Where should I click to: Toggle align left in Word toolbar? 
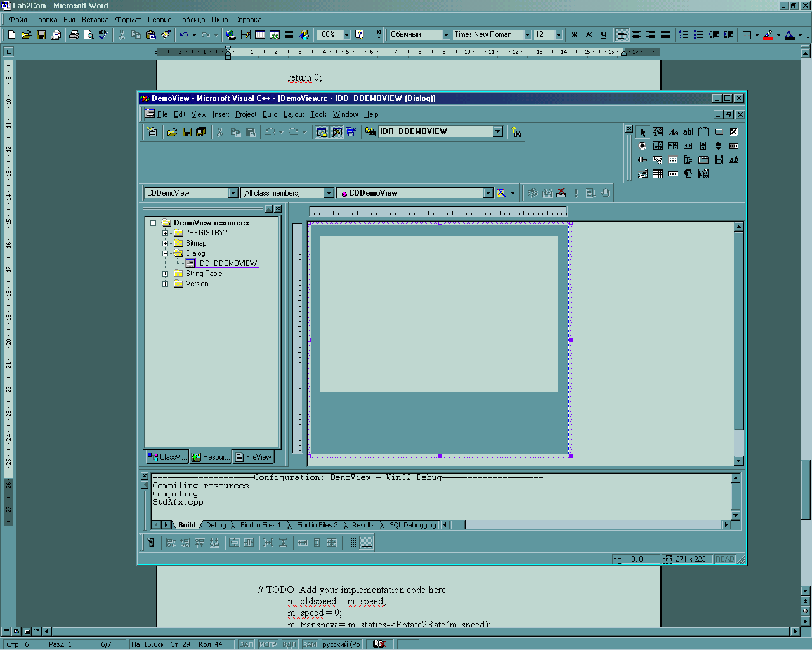pyautogui.click(x=622, y=35)
